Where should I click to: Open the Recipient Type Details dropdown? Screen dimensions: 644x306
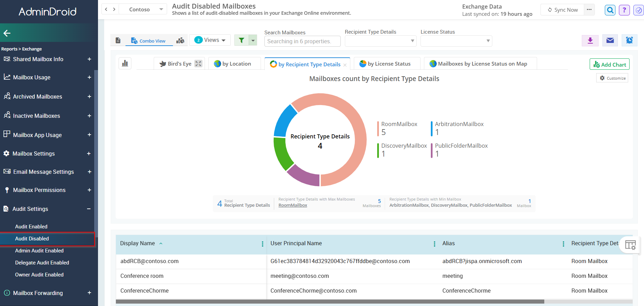click(x=380, y=41)
